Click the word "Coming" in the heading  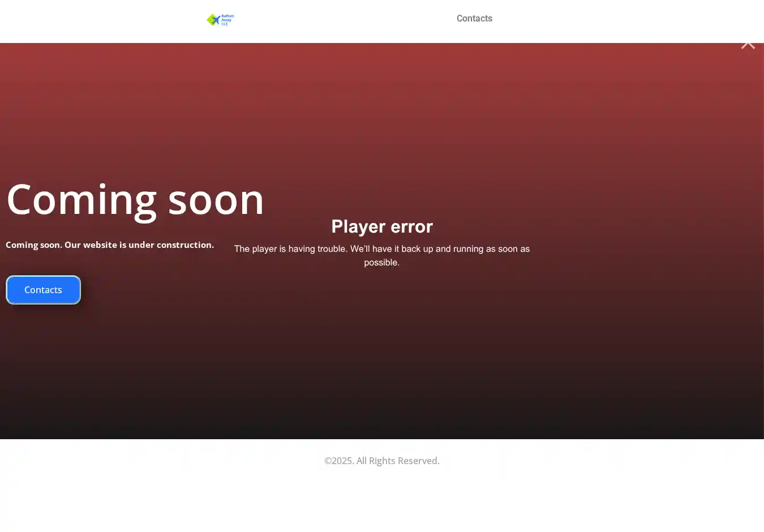81,199
